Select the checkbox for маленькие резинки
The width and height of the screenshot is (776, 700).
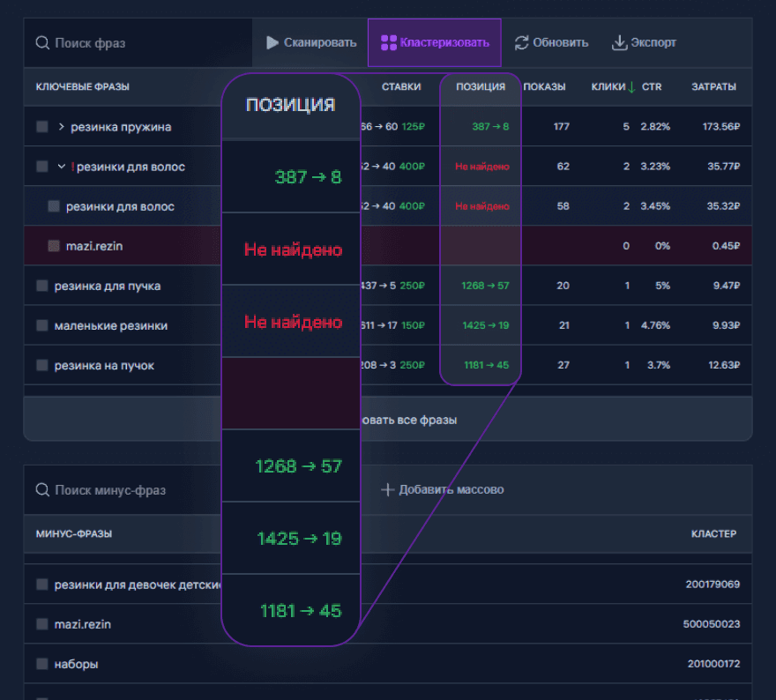(x=42, y=325)
